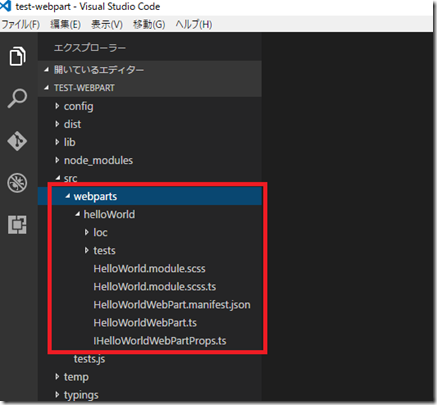Select the temp folder name
Screen dimensions: 437x405
click(x=76, y=377)
